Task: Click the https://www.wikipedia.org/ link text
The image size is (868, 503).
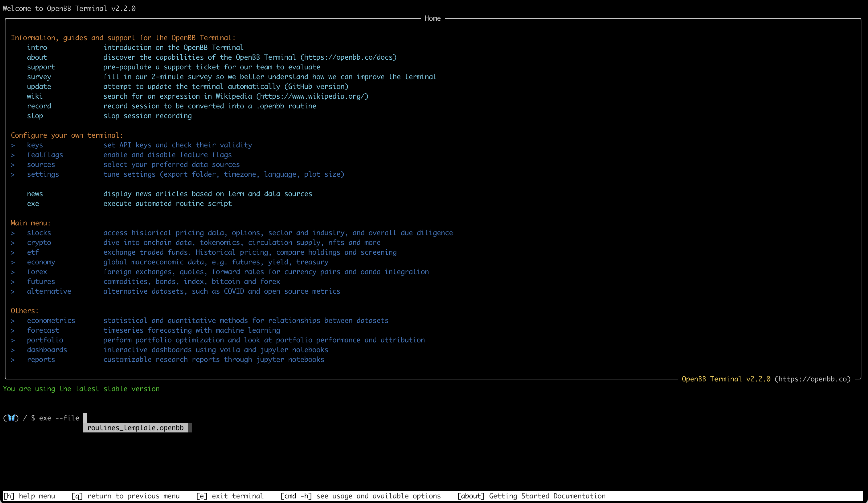Action: 312,96
